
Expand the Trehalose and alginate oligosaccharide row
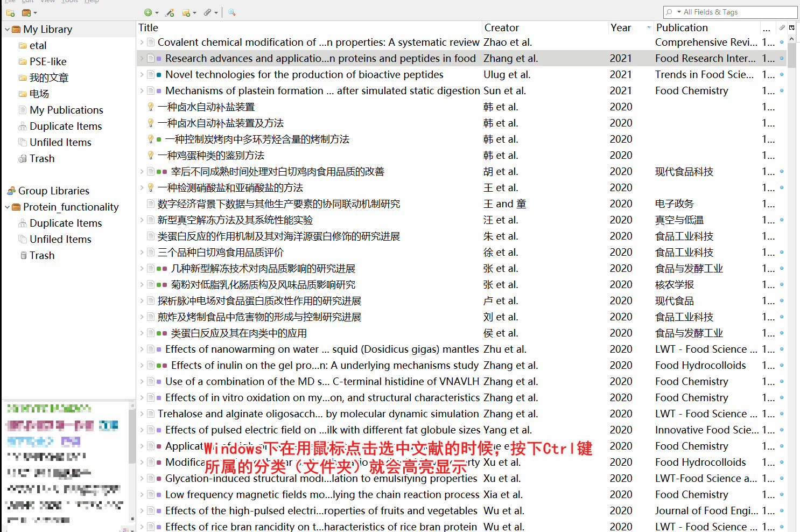pos(142,414)
